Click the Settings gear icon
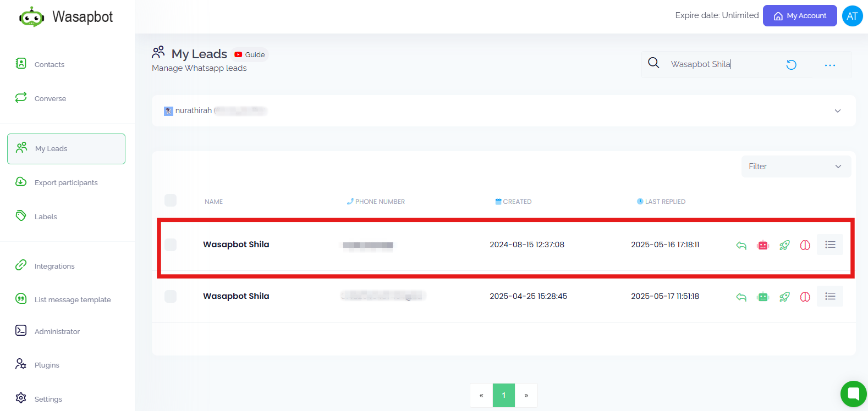This screenshot has width=868, height=411. 21,398
